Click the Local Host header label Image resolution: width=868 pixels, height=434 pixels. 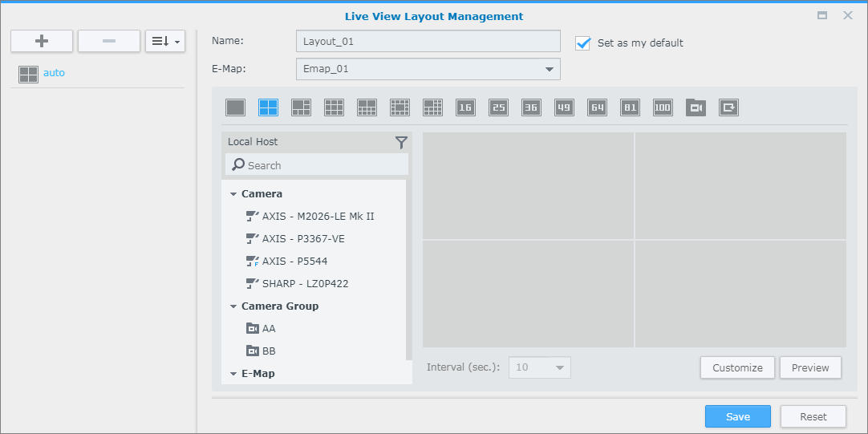coord(253,142)
